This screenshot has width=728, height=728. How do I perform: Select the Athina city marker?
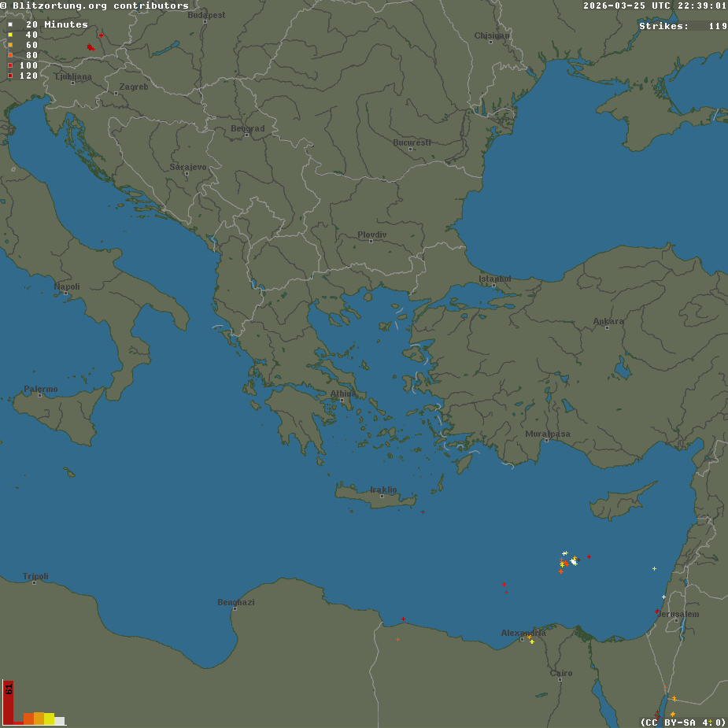coord(342,400)
